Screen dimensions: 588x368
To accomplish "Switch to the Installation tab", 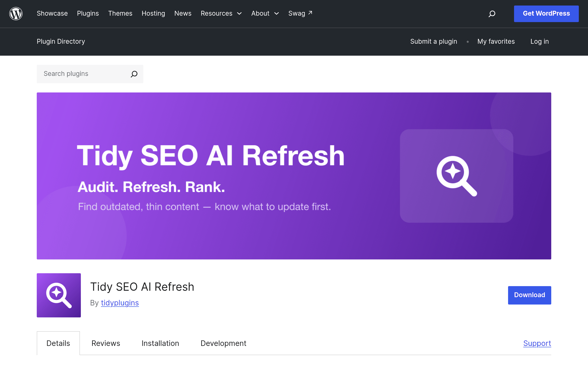I will tap(160, 343).
